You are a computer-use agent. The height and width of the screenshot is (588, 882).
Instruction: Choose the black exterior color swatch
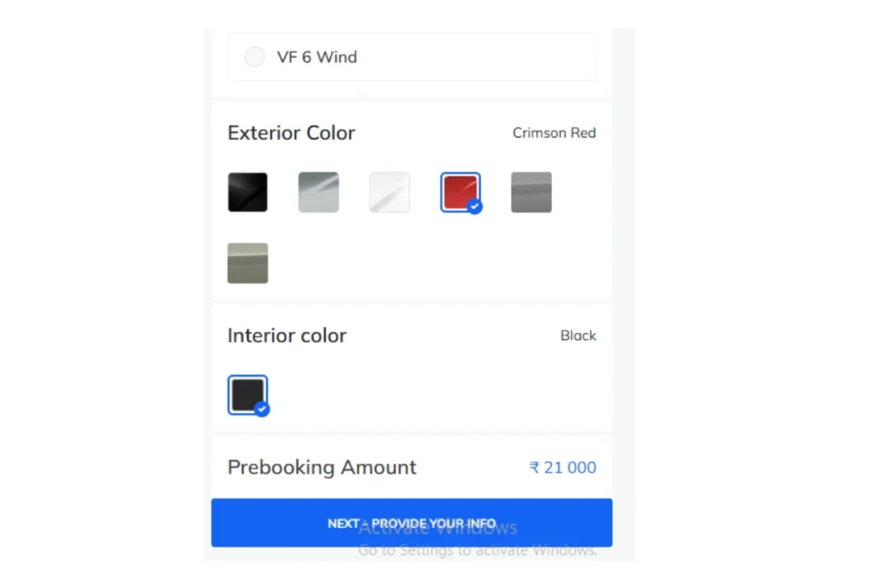coord(247,192)
